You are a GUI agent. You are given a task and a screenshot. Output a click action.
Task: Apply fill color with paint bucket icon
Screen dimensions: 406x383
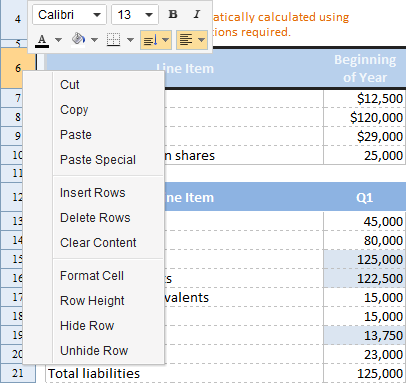78,40
